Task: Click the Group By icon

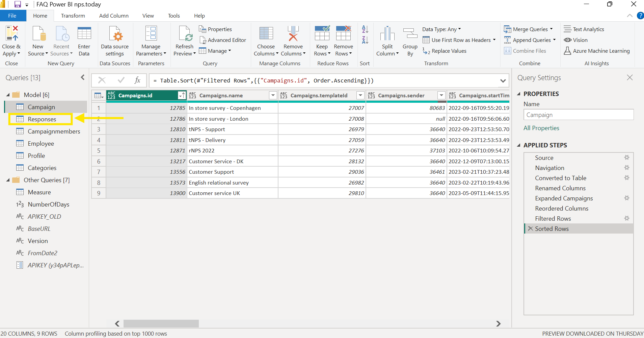Action: tap(410, 34)
